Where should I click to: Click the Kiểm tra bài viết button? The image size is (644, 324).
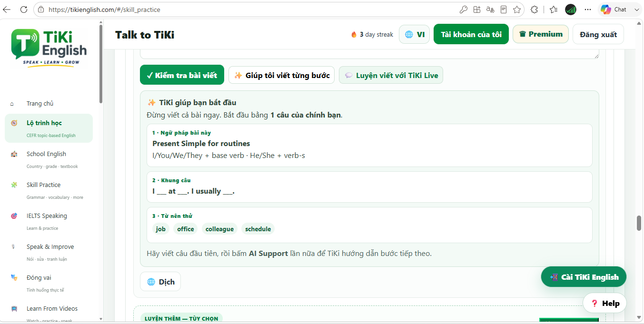[x=182, y=75]
